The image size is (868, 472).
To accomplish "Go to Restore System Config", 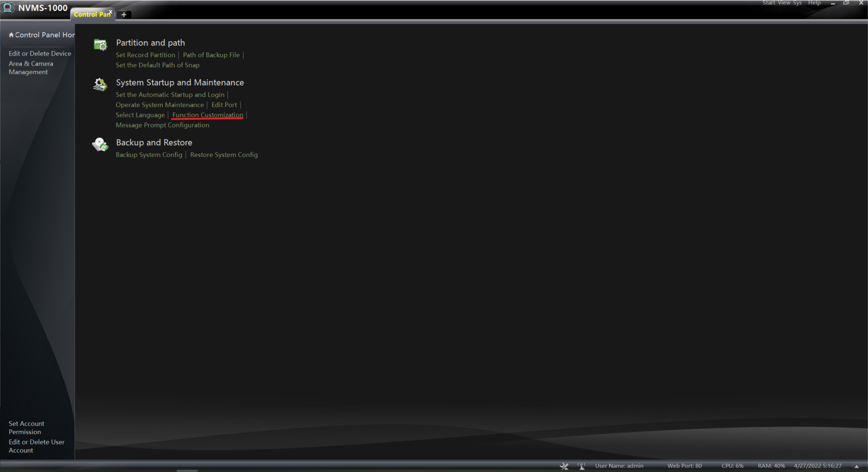I will (224, 155).
